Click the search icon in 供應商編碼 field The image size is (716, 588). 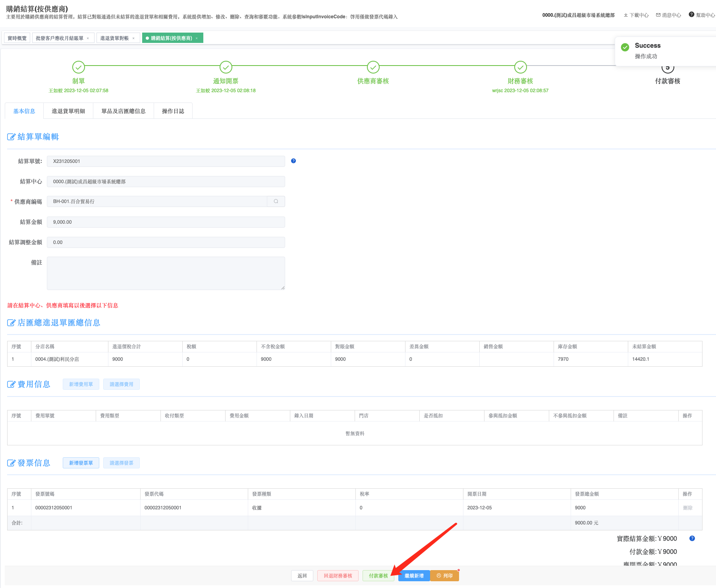click(276, 201)
